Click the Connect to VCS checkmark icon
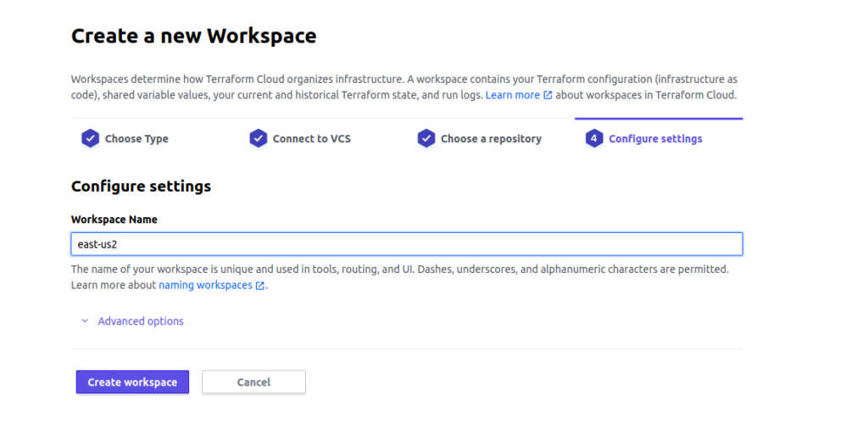 (x=258, y=138)
